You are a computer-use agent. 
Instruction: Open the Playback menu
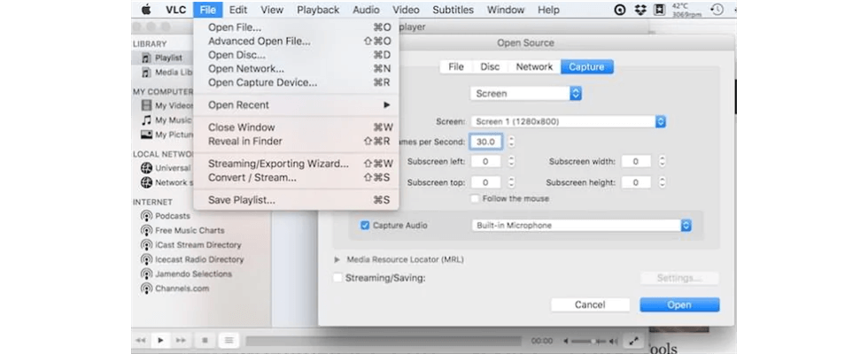[x=318, y=10]
